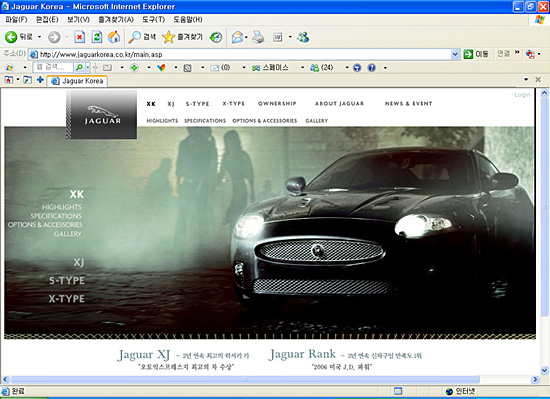The image size is (550, 399).
Task: Open the 편집(E) menu
Action: coord(47,19)
